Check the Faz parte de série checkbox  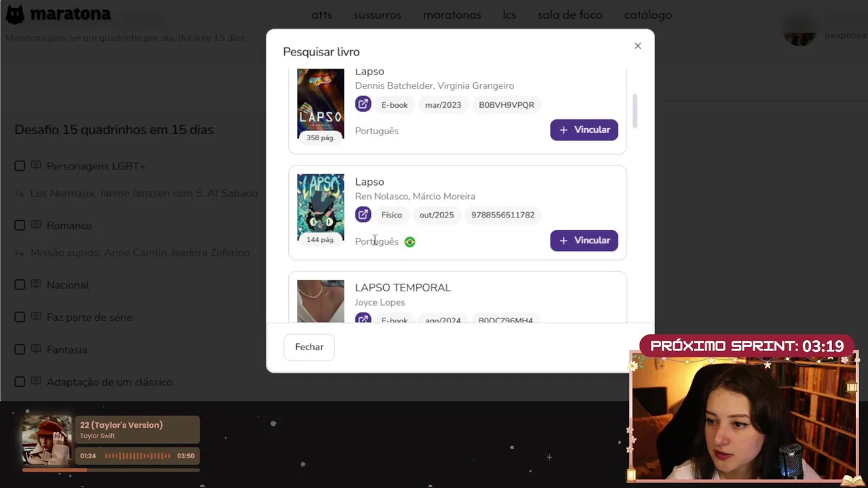pyautogui.click(x=20, y=317)
